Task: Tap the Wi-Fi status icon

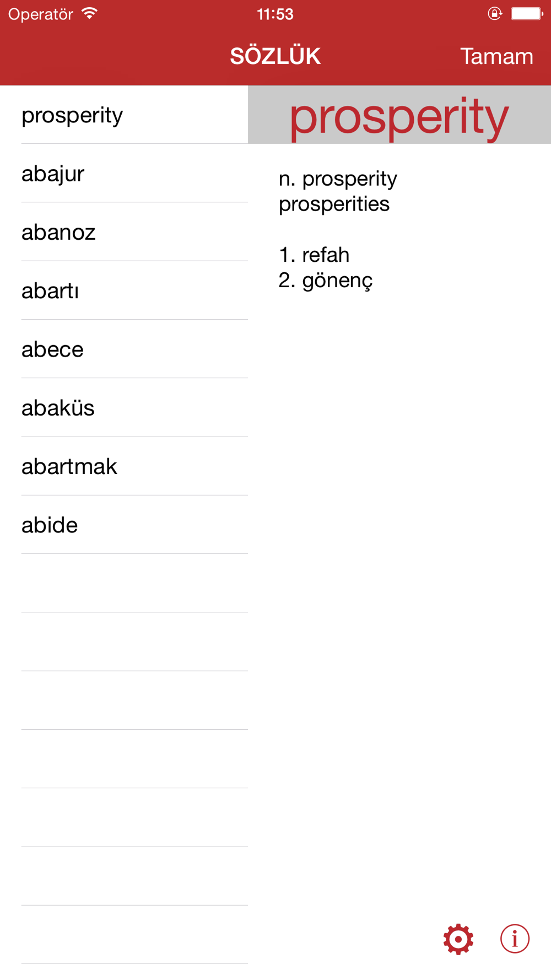Action: point(89,13)
